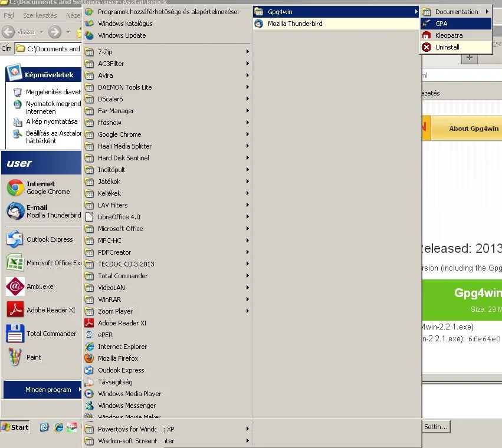Click the Kleopatra red icon

(x=426, y=35)
